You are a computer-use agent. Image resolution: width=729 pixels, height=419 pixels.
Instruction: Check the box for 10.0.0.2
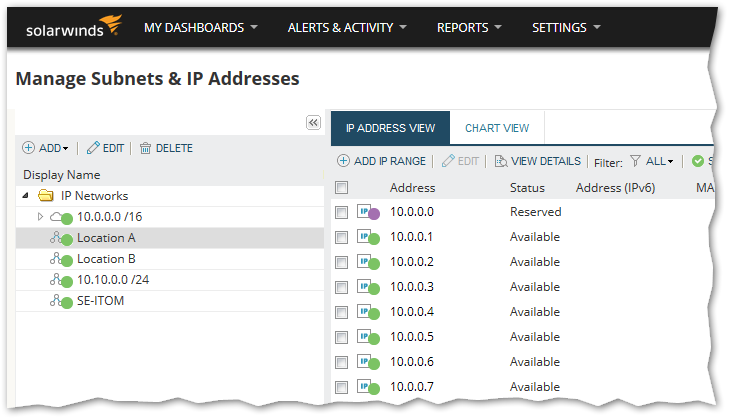[x=341, y=263]
